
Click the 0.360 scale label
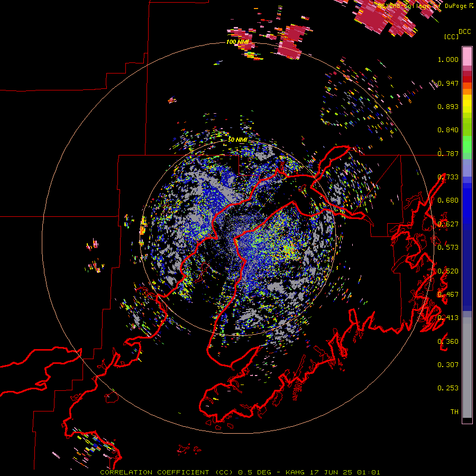(x=448, y=342)
